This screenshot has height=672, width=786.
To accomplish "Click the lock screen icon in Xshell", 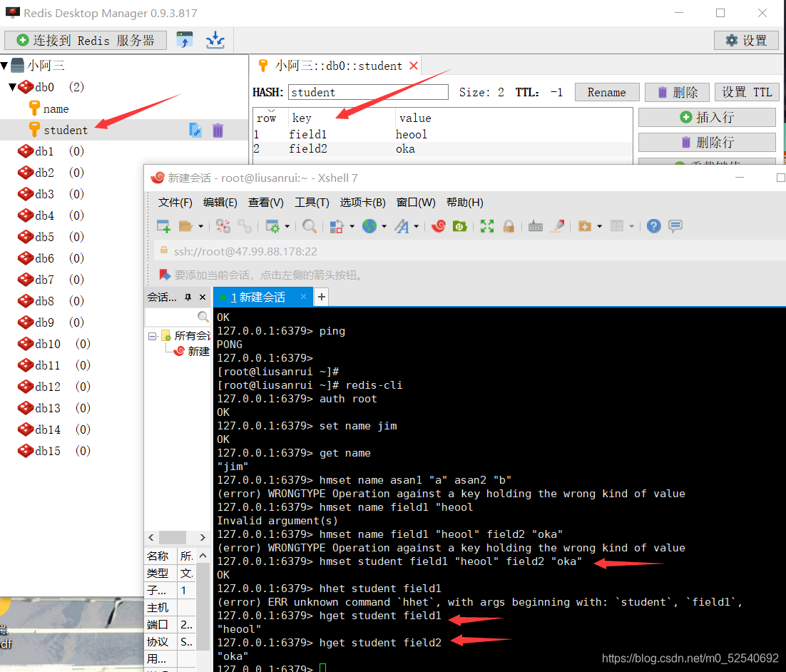I will point(509,226).
